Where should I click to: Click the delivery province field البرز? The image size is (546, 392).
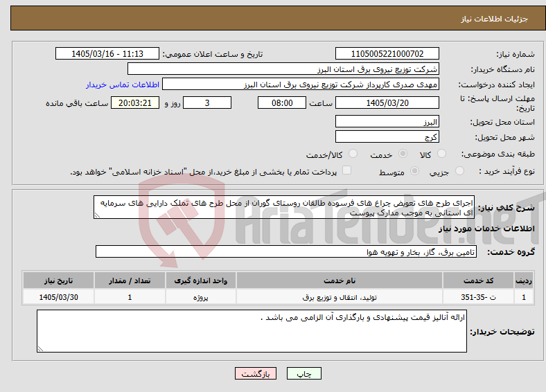pyautogui.click(x=387, y=121)
